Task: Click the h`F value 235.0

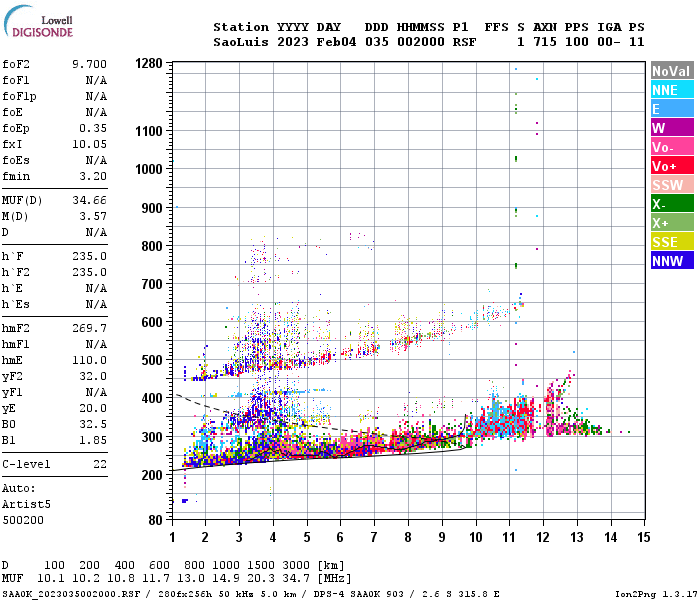Action: click(89, 257)
